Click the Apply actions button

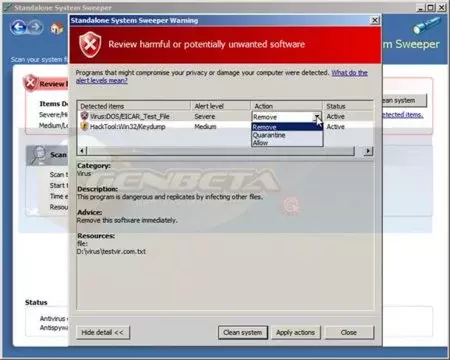295,332
